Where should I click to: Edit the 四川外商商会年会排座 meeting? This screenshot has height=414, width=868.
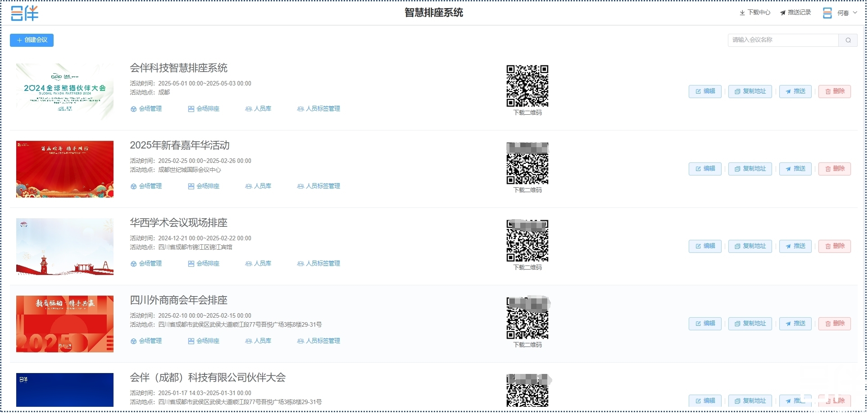[705, 324]
